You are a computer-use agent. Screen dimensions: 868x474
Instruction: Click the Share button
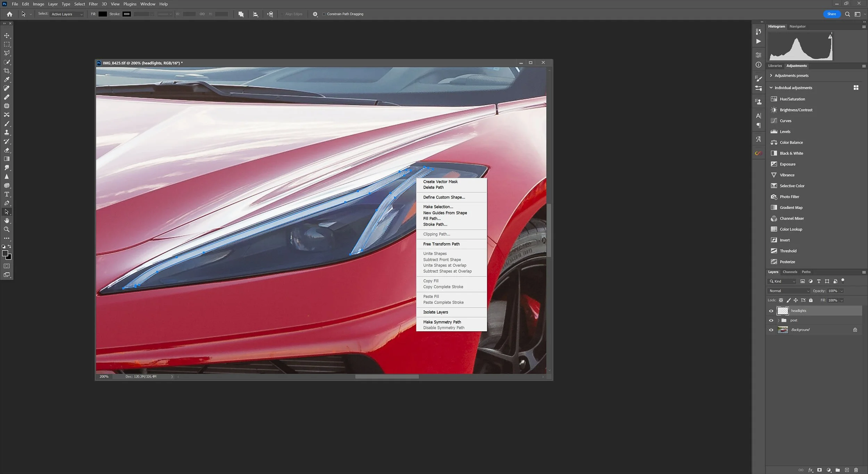(832, 14)
